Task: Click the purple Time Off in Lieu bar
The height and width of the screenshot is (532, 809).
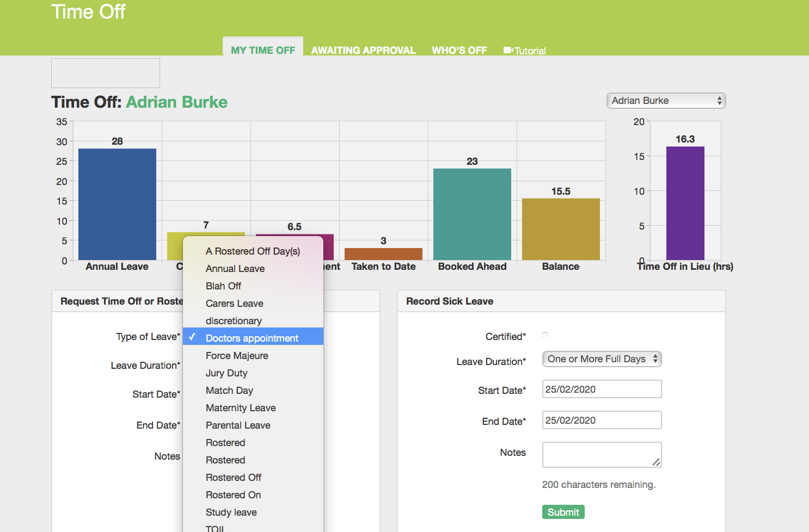Action: click(x=685, y=203)
